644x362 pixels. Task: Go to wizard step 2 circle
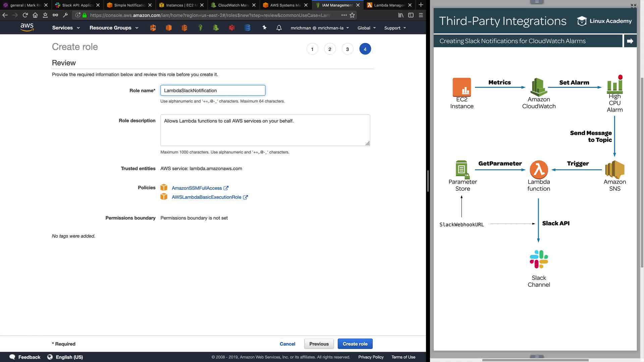[330, 49]
